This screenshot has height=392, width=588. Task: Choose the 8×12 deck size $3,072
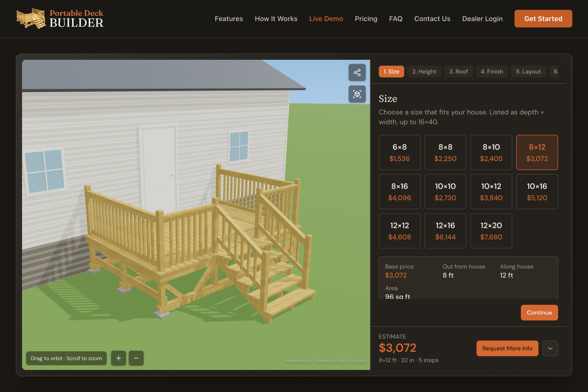[x=537, y=152]
